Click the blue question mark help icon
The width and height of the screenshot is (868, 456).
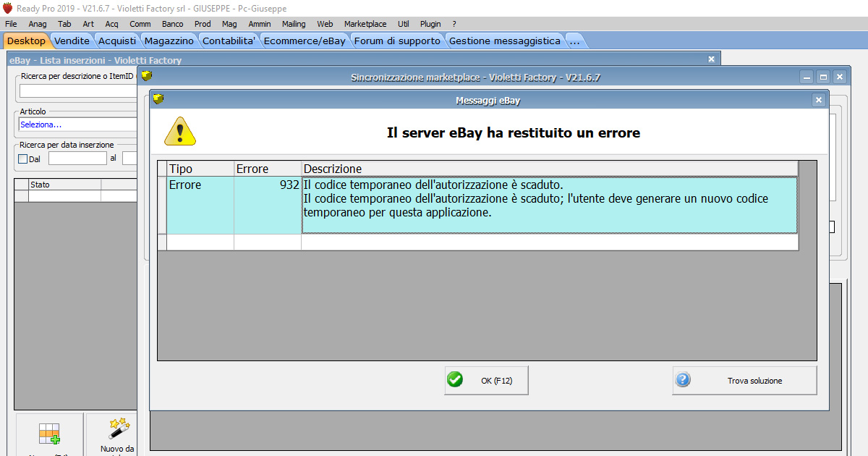point(683,380)
